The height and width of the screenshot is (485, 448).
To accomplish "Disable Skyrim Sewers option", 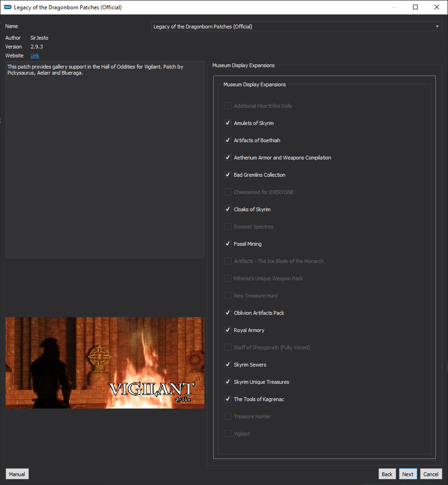I will click(x=228, y=365).
